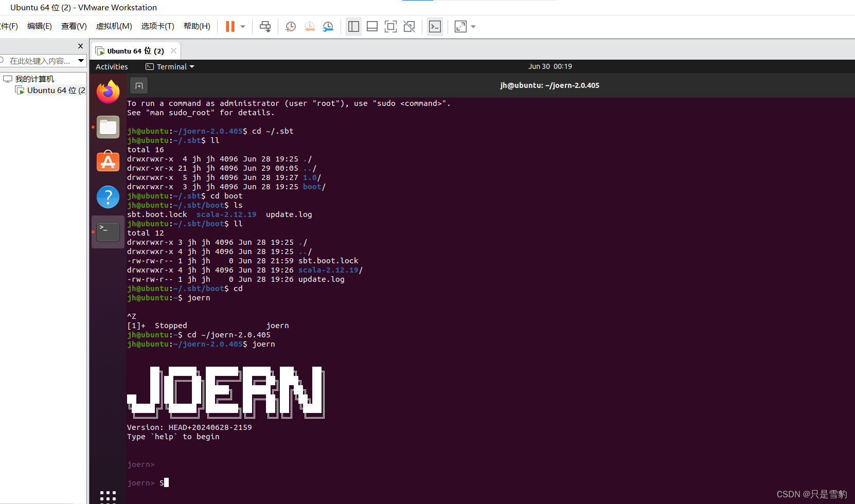Click the stretch guest display icon
The image size is (855, 504).
[460, 26]
